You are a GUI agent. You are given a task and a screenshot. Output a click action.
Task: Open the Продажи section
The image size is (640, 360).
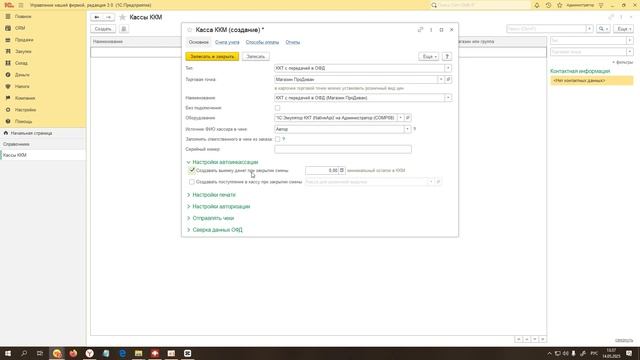24,40
